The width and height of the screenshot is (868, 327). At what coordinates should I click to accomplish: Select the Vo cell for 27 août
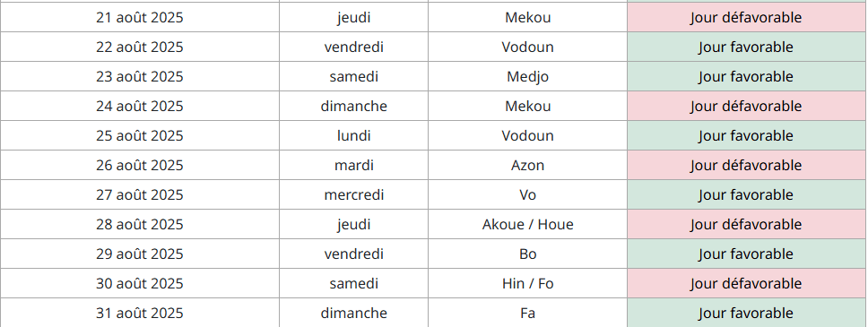click(x=527, y=194)
